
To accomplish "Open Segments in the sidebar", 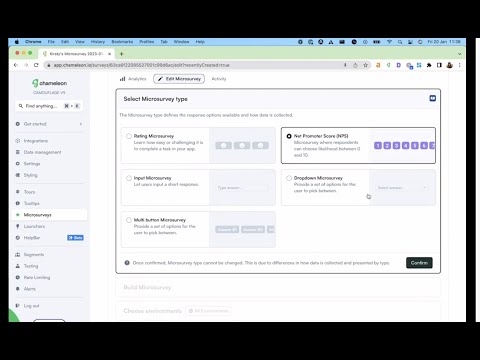I will tap(34, 255).
